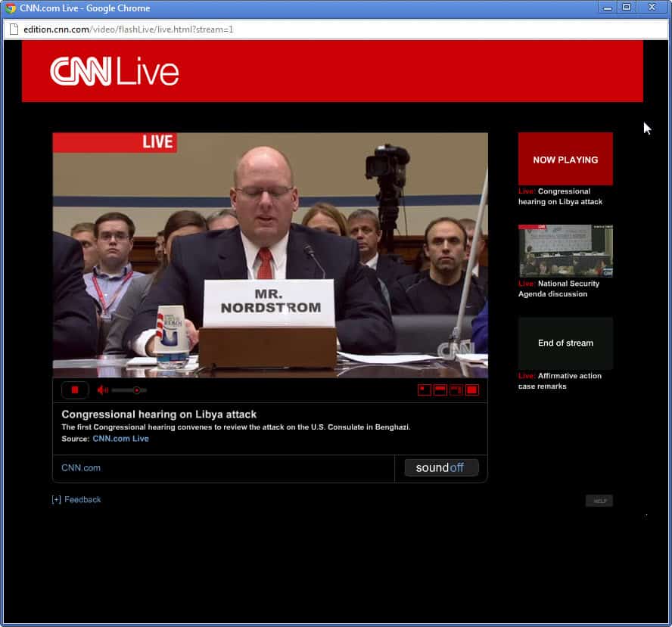Click the Affirmative action case remarks title
The width and height of the screenshot is (672, 627).
[560, 380]
